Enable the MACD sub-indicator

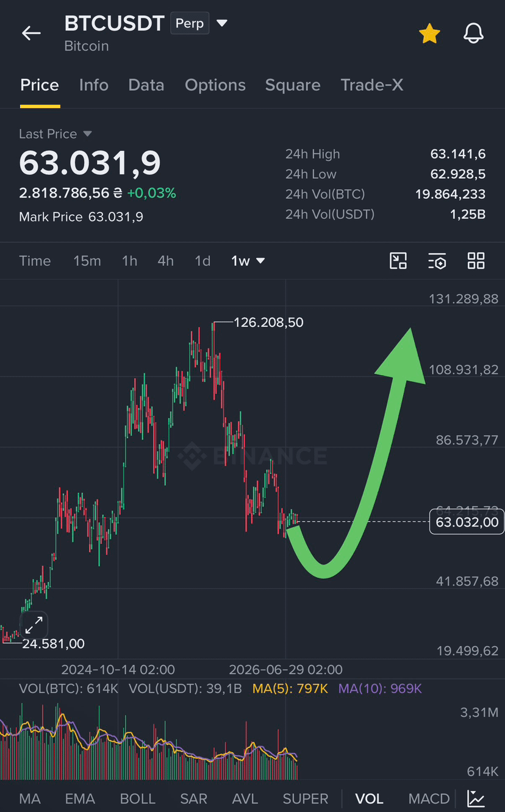click(x=429, y=799)
